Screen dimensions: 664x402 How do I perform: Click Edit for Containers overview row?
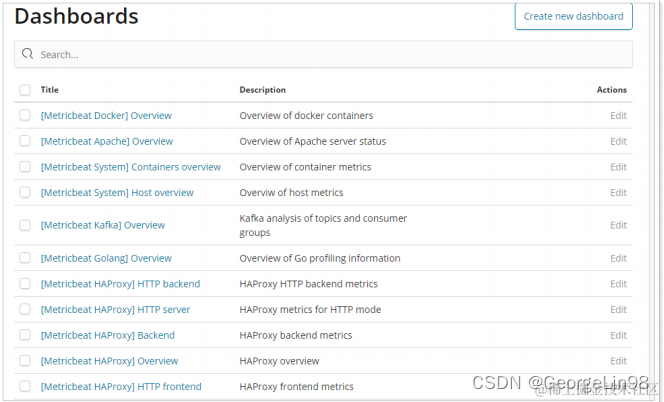point(618,167)
